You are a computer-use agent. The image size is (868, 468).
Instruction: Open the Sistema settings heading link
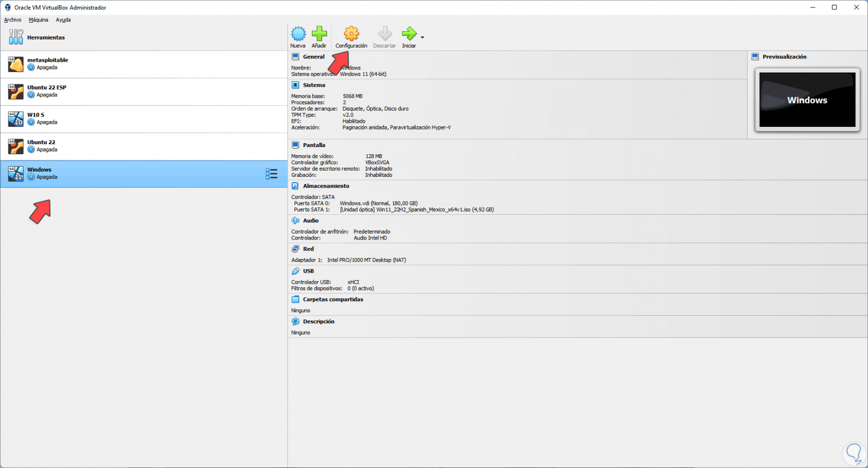pyautogui.click(x=314, y=85)
